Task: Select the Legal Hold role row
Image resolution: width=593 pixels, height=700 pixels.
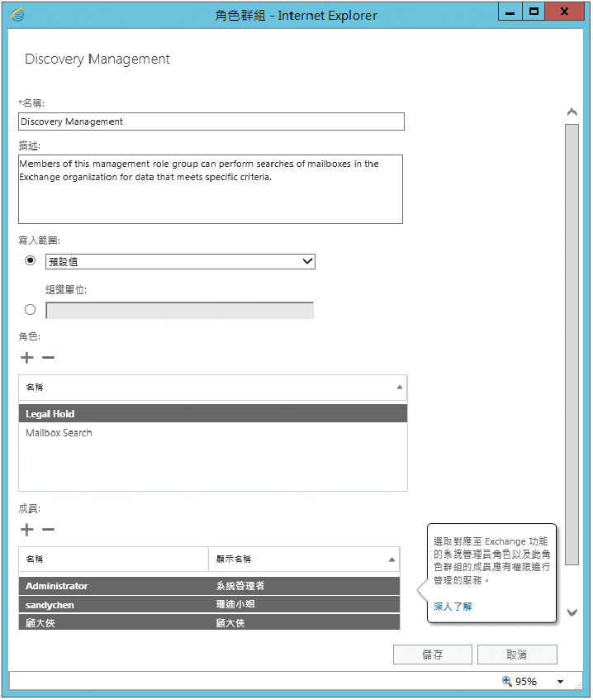Action: 213,413
